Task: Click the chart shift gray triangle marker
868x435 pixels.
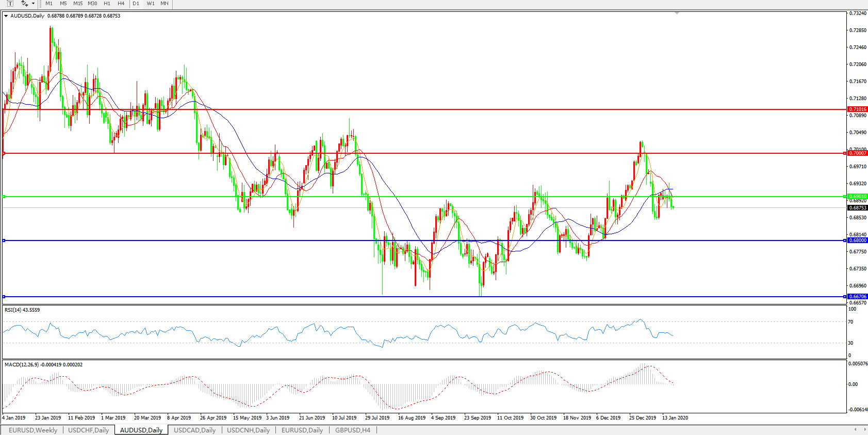Action: [677, 13]
